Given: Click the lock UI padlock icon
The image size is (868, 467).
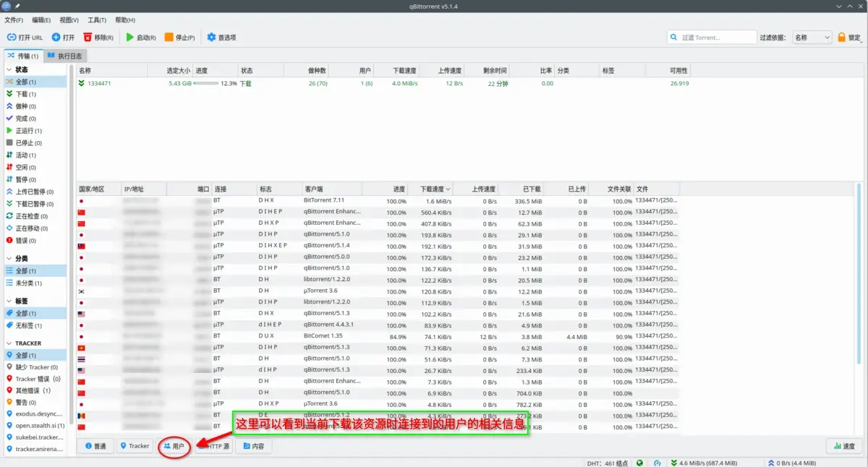Looking at the screenshot, I should [x=841, y=37].
